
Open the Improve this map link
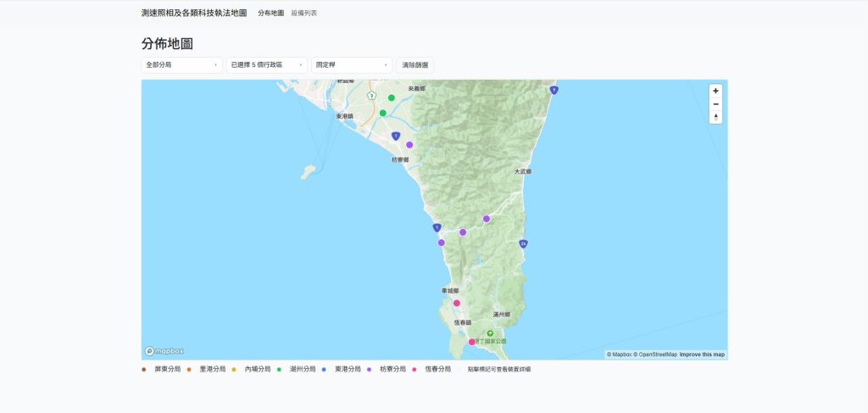click(x=702, y=354)
